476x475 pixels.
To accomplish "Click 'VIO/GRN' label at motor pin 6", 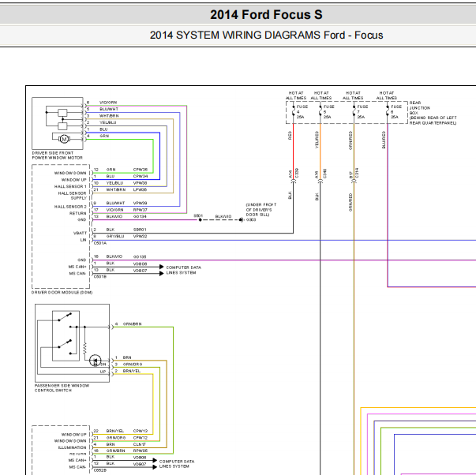I will 108,103.
